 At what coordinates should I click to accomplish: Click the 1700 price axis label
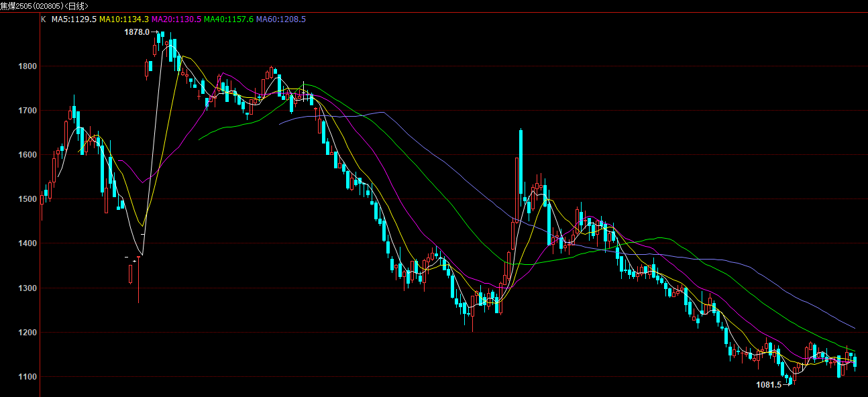[x=28, y=111]
